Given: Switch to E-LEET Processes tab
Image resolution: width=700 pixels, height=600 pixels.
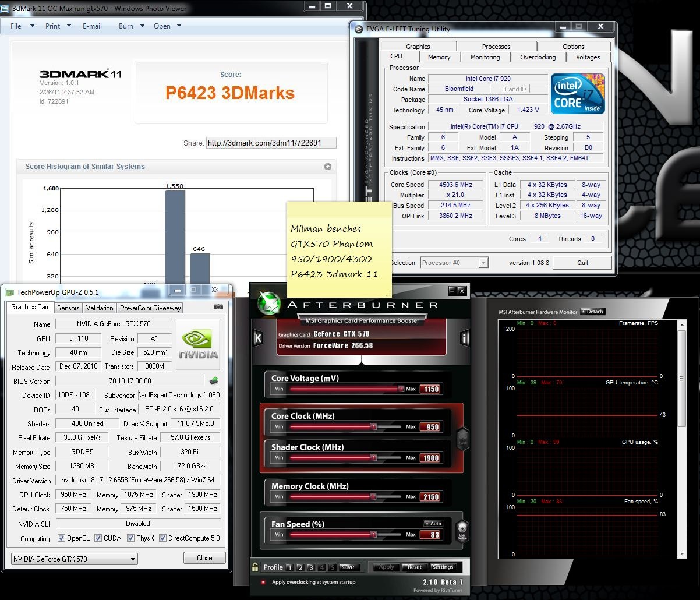Looking at the screenshot, I should (496, 47).
